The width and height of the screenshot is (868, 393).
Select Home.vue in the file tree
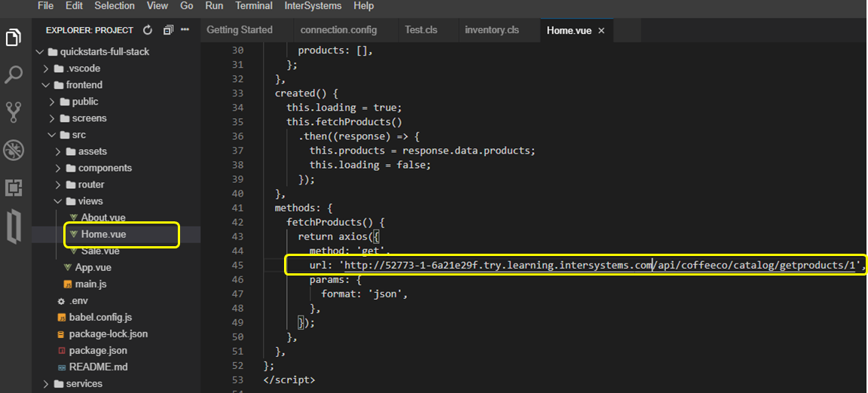tap(103, 234)
